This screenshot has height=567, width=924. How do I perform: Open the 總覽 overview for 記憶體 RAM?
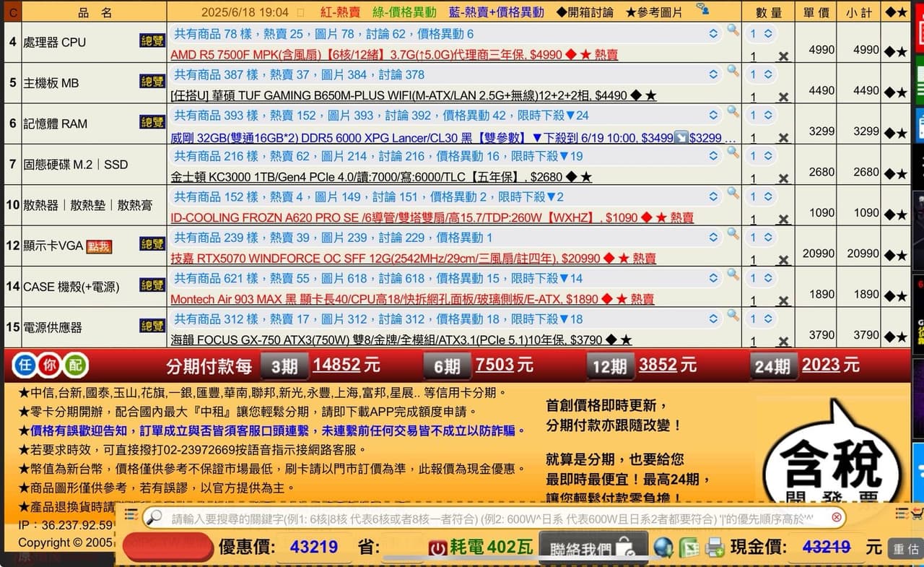pyautogui.click(x=152, y=122)
